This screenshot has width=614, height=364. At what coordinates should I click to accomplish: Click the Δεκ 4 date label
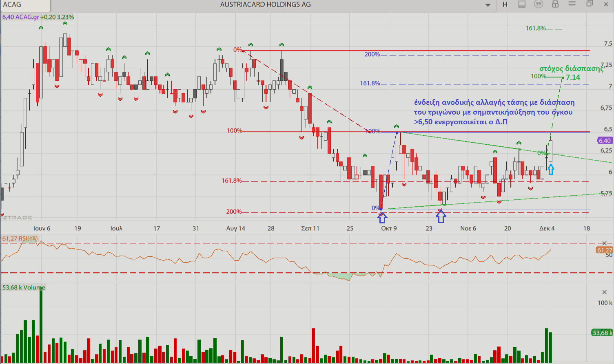(547, 229)
